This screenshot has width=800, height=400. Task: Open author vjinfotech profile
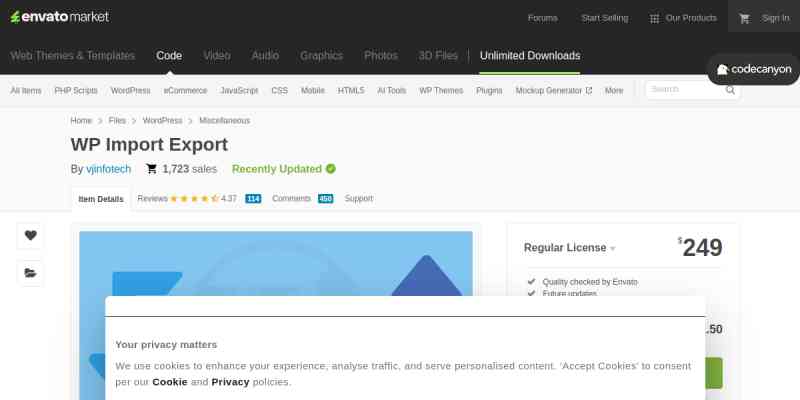pos(109,169)
